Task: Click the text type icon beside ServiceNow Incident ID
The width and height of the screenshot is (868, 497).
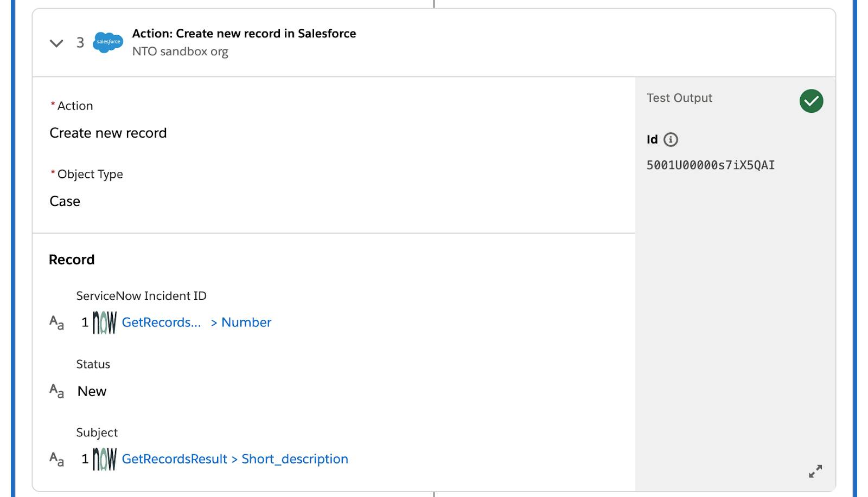Action: point(56,322)
